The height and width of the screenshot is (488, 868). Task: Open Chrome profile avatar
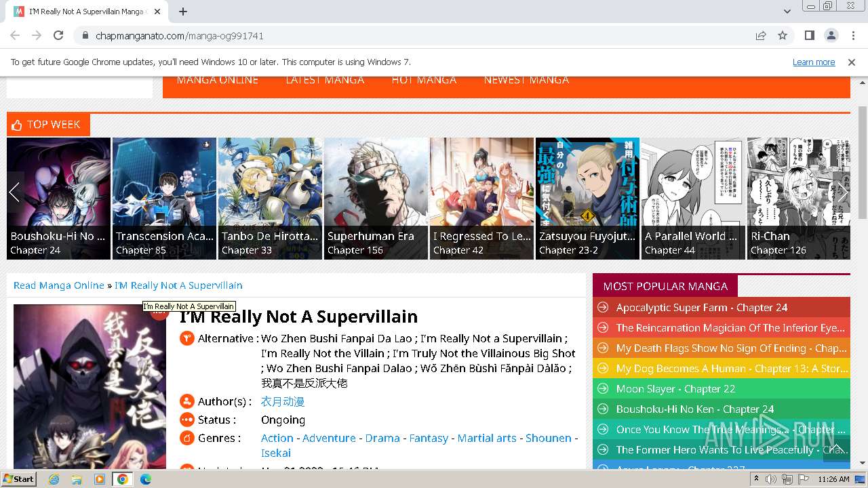(831, 35)
